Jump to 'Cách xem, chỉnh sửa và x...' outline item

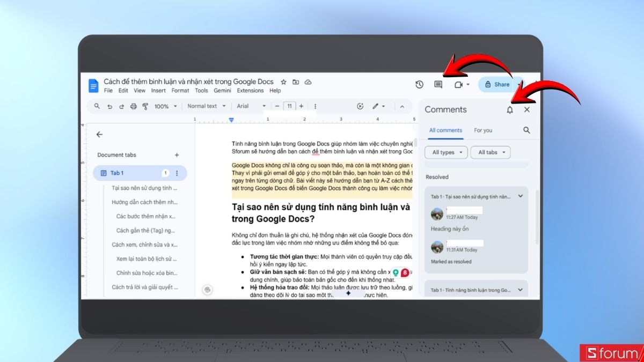point(144,245)
